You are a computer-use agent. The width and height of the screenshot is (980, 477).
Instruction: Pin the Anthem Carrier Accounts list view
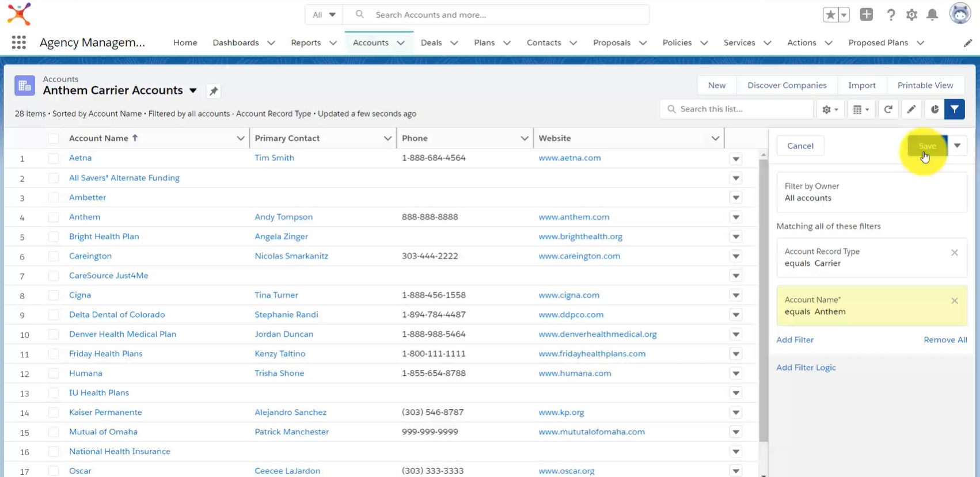214,91
